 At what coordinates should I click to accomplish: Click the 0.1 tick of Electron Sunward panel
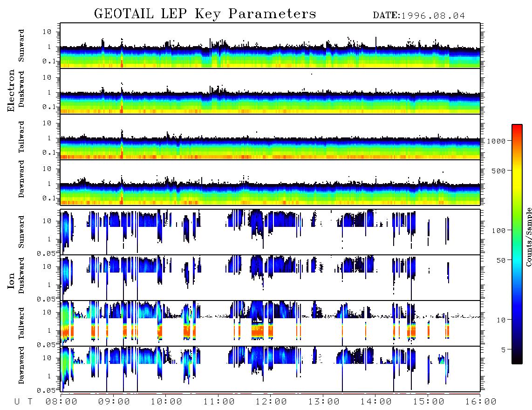click(x=49, y=61)
